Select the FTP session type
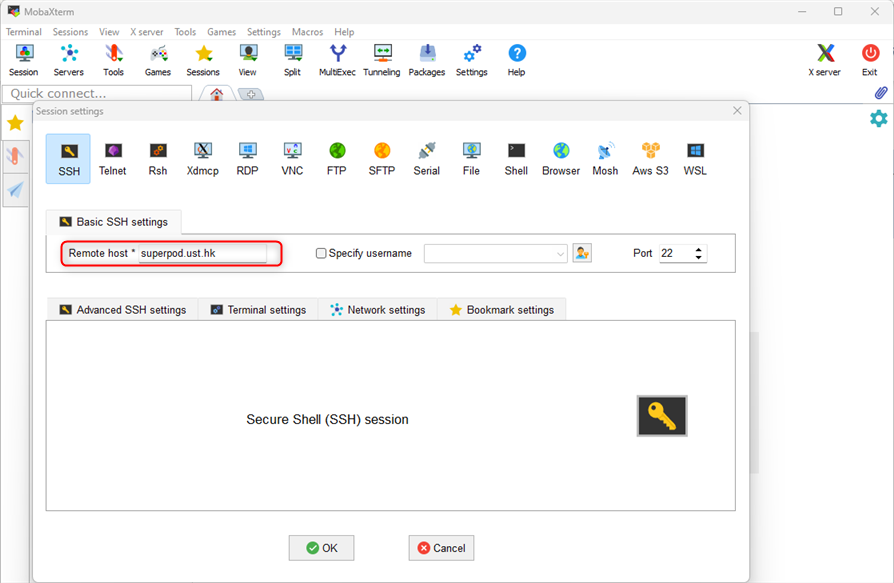This screenshot has height=583, width=894. click(337, 159)
